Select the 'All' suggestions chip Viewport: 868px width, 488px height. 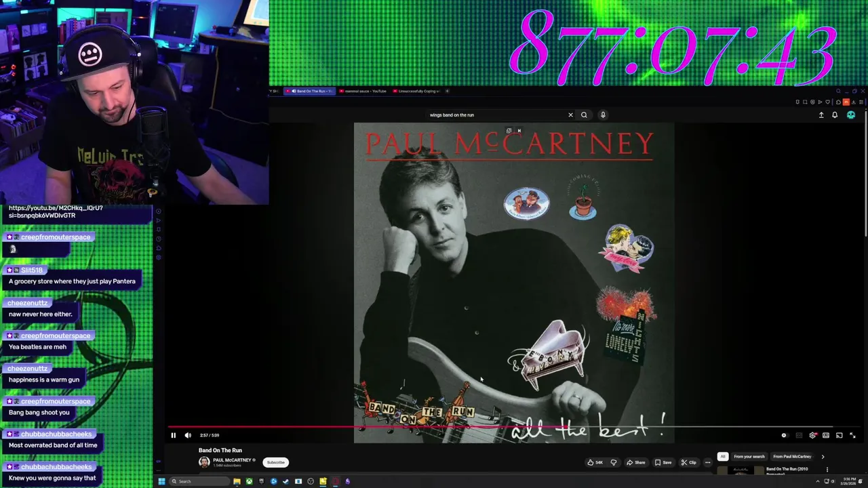[x=723, y=456]
